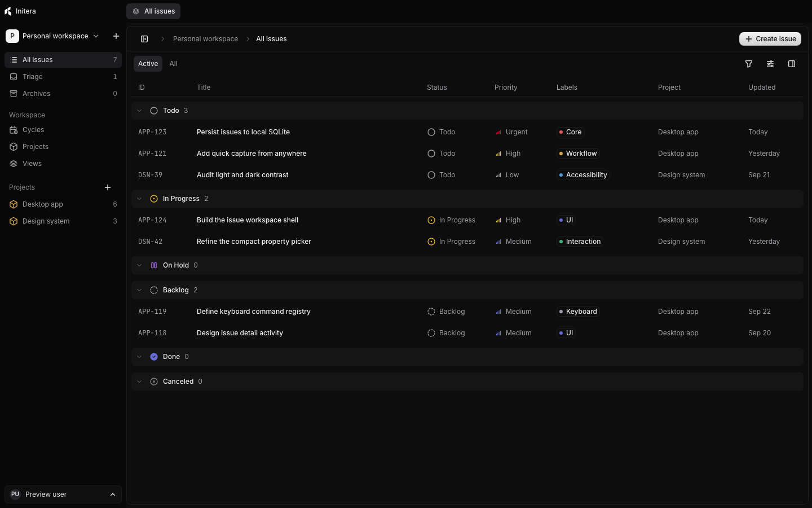Image resolution: width=812 pixels, height=508 pixels.
Task: Click the sidebar collapse icon beside breadcrumbs
Action: (144, 39)
